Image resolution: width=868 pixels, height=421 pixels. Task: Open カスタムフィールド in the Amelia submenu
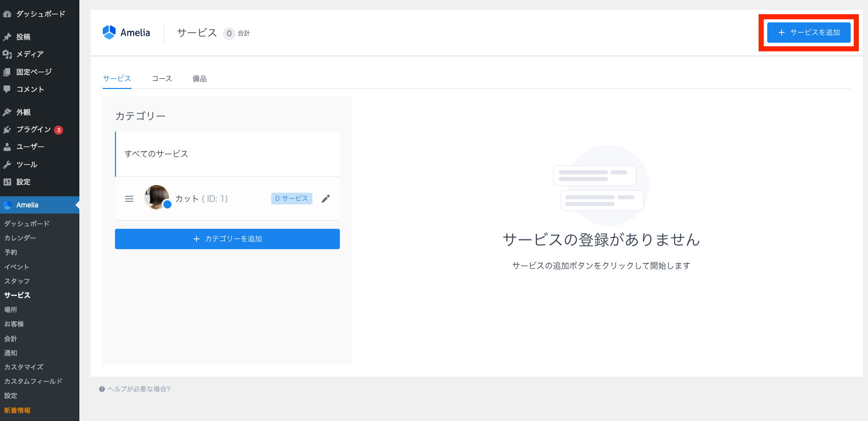pos(33,381)
